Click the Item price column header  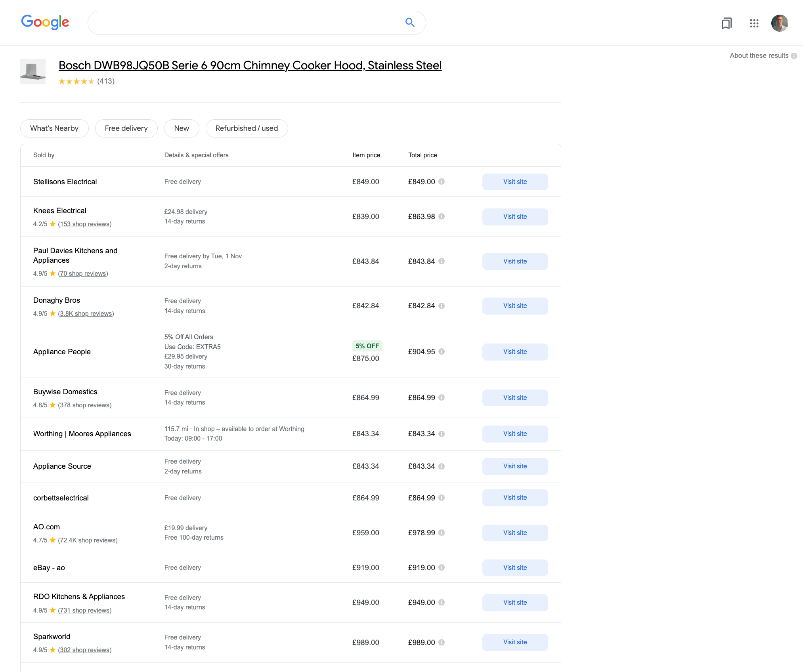[366, 155]
